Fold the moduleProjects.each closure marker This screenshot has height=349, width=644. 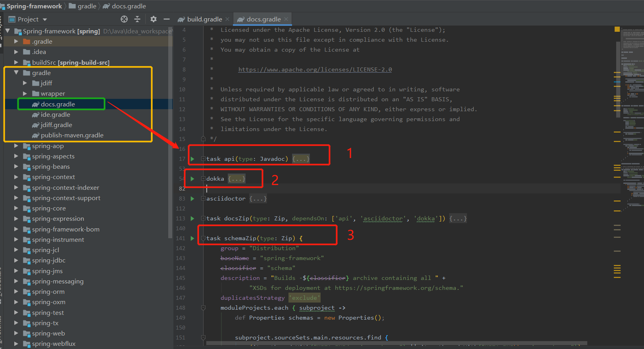[x=203, y=308]
